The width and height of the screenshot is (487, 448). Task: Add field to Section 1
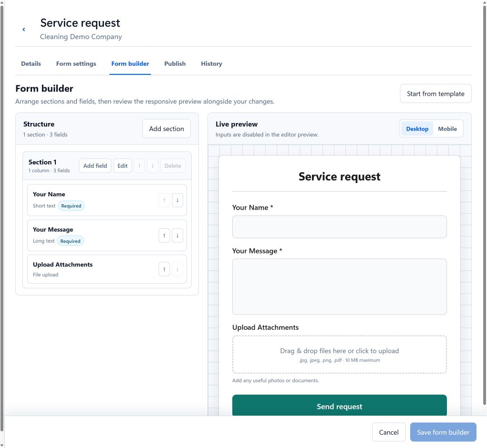(x=95, y=166)
